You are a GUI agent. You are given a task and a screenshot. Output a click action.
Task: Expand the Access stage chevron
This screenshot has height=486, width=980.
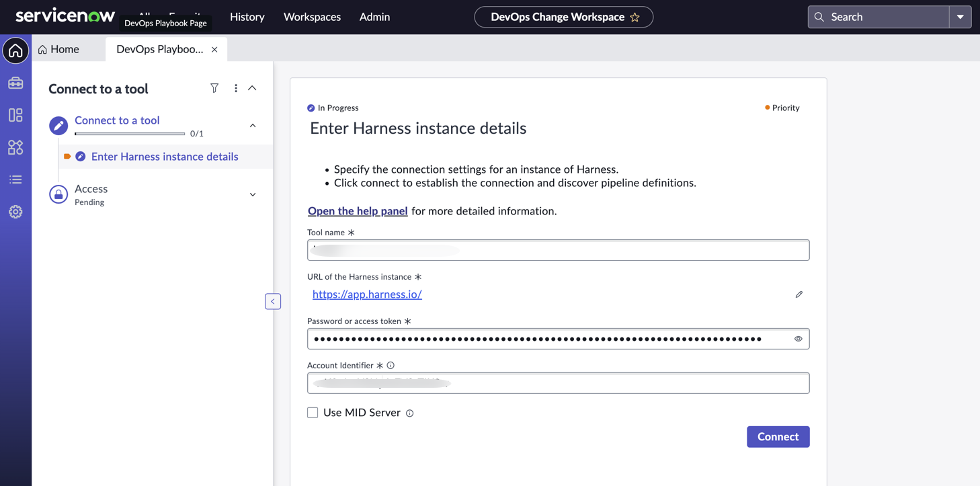tap(253, 195)
